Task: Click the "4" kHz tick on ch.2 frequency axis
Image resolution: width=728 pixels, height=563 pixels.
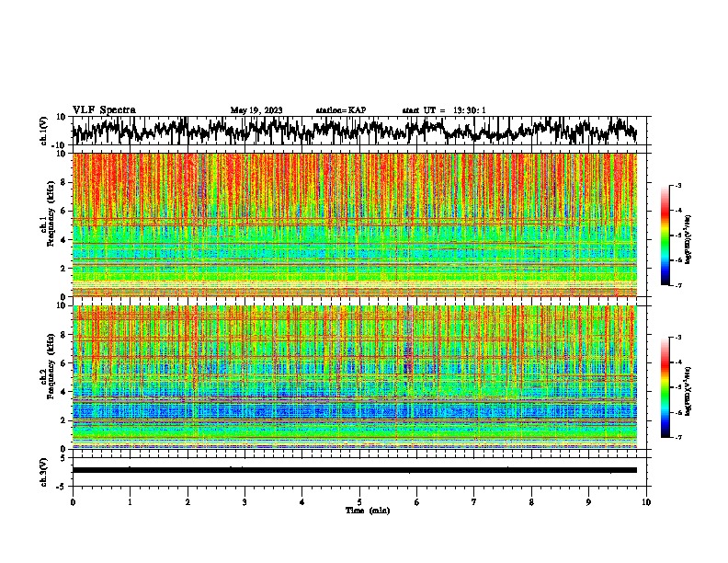Action: coord(63,392)
